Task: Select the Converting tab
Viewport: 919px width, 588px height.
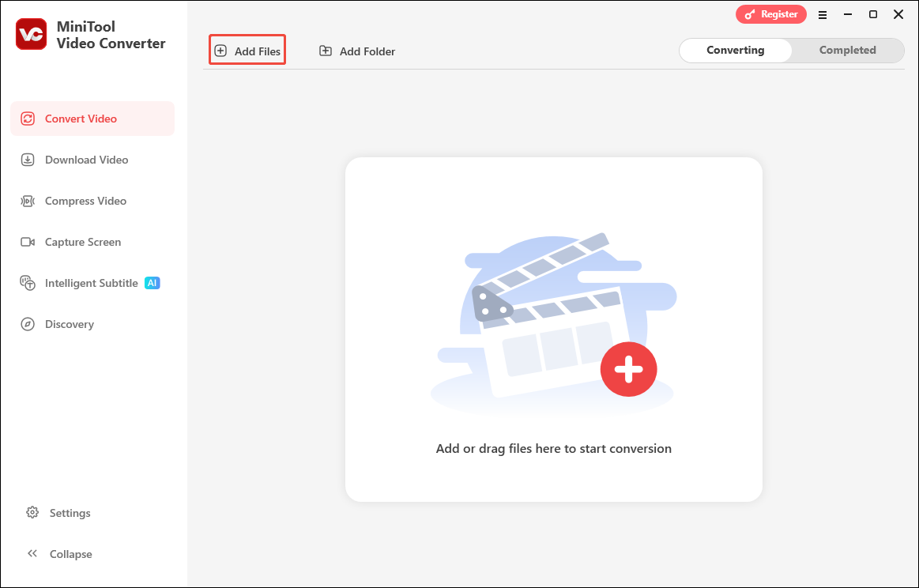Action: point(735,50)
